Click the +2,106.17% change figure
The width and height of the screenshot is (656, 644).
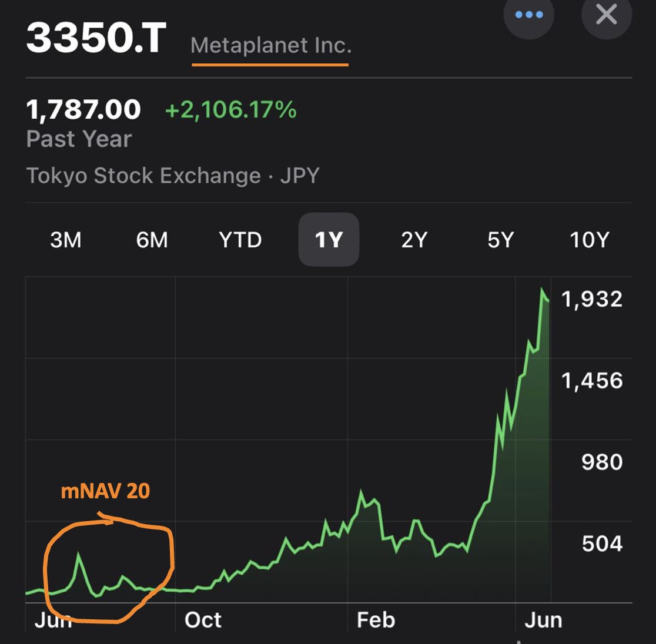230,109
